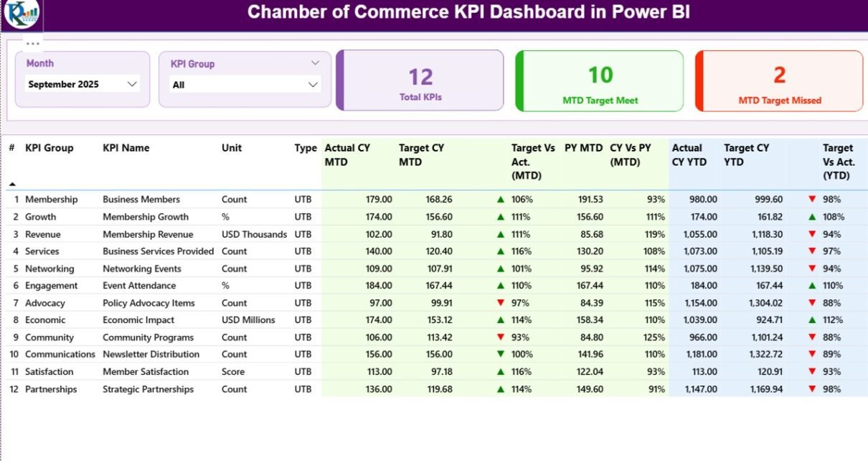Screen dimensions: 868x461
Task: Click the green YTD arrow in Economic Impact row
Action: [x=812, y=320]
